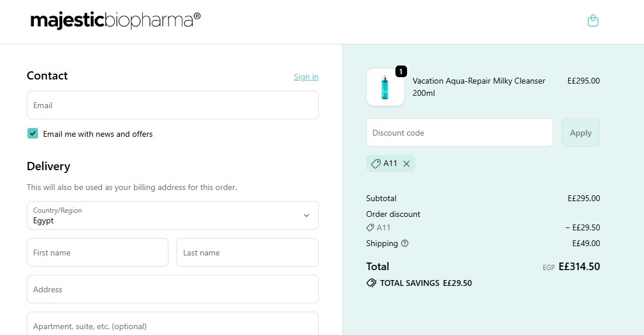Uncheck Email me with news and offers
Viewport: 644px width, 335px height.
pyautogui.click(x=33, y=133)
